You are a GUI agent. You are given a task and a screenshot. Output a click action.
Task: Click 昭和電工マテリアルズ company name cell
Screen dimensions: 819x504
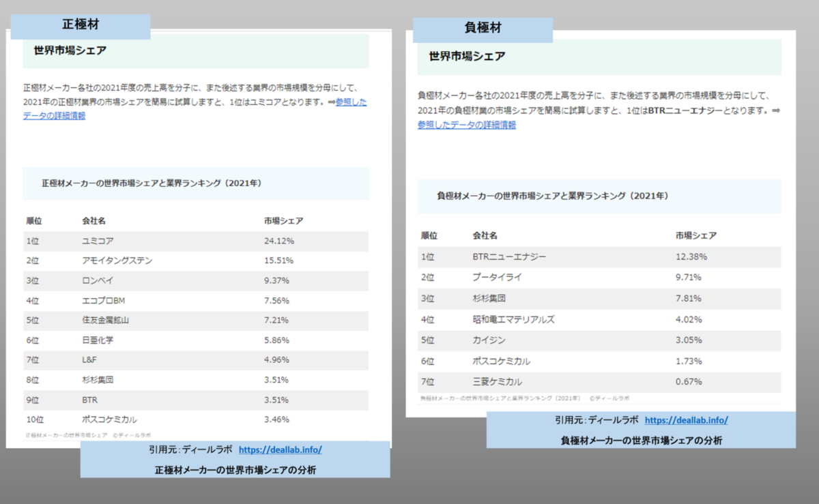[514, 319]
